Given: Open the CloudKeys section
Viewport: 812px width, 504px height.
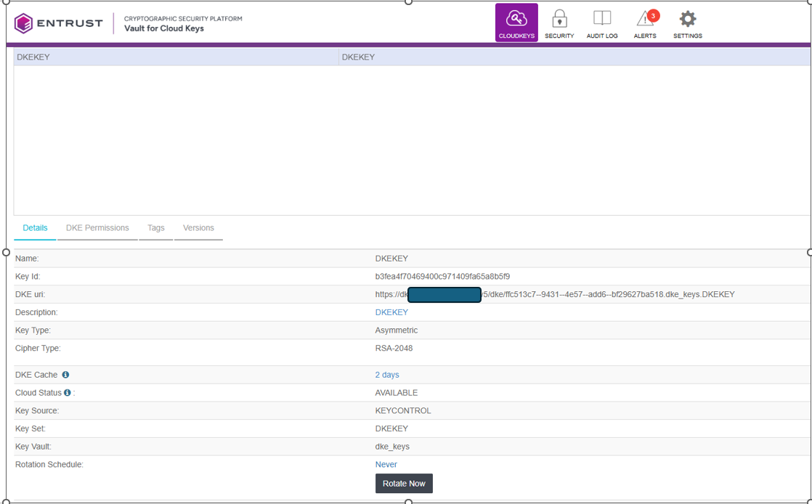Looking at the screenshot, I should (x=516, y=23).
